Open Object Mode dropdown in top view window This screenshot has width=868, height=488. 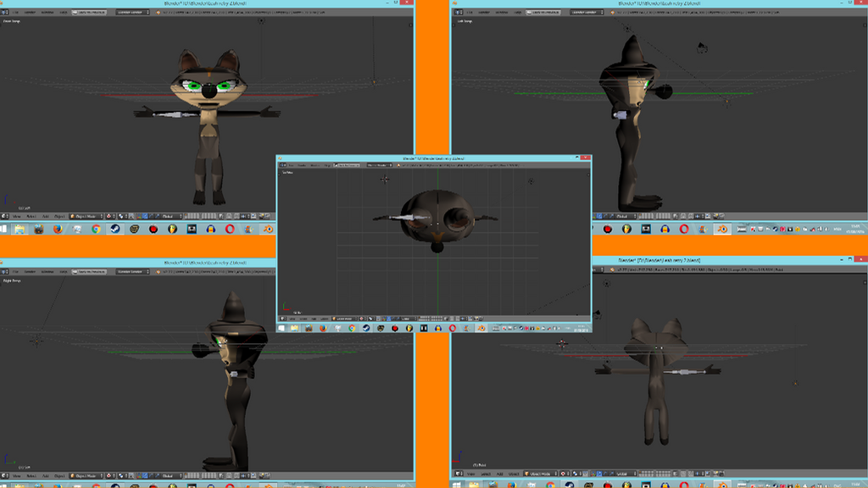(x=344, y=319)
